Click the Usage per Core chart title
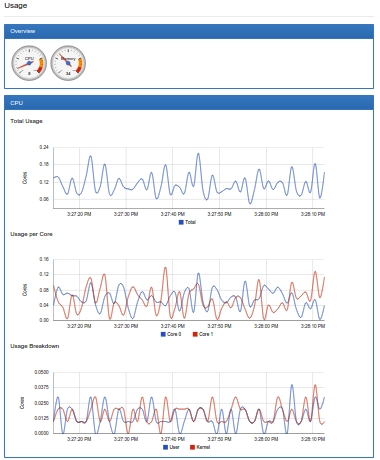380x460 pixels. click(31, 234)
